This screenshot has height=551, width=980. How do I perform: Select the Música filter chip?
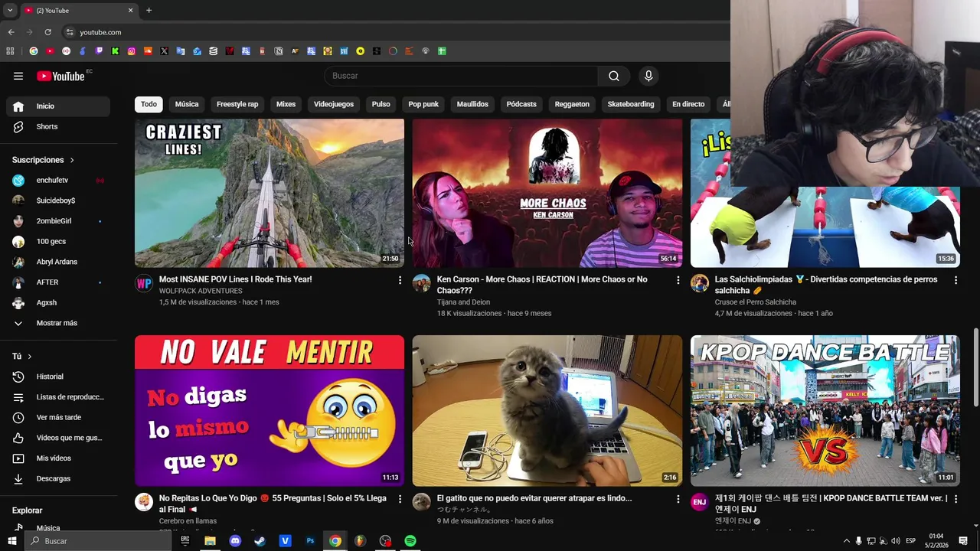coord(187,104)
